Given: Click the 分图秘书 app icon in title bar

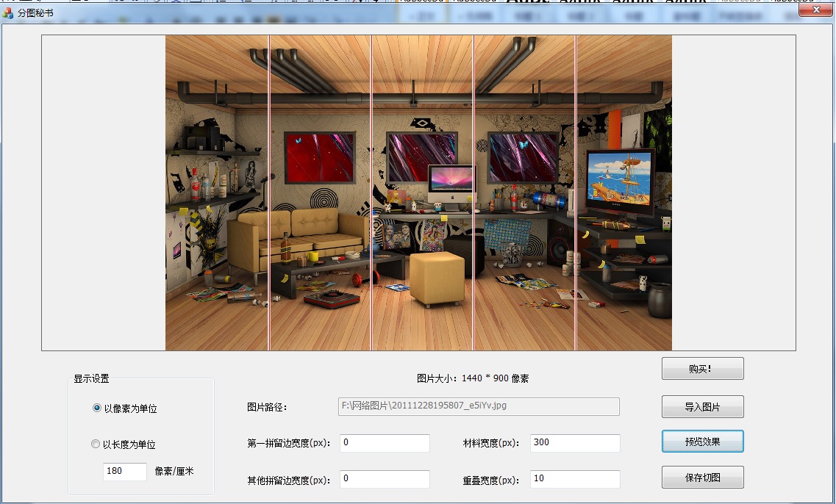Looking at the screenshot, I should point(8,13).
